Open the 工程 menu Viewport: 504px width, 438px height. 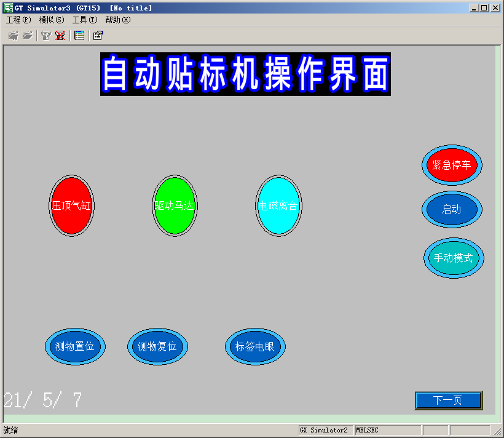18,20
